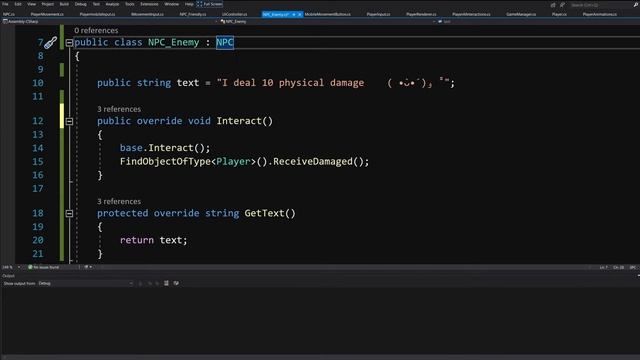Click the 'return text;' statement
The width and height of the screenshot is (640, 360).
click(153, 240)
